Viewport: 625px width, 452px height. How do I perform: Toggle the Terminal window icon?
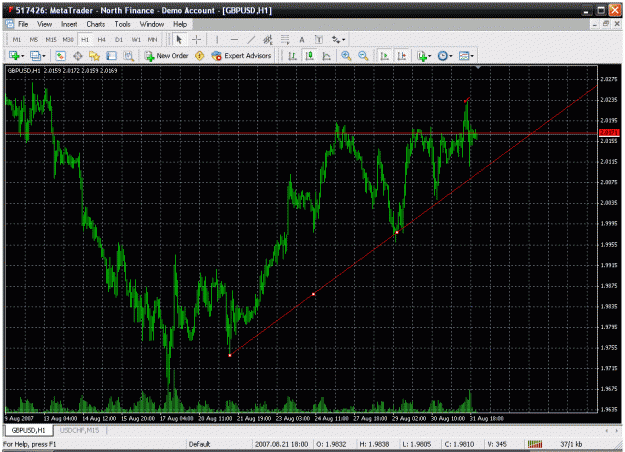point(111,56)
